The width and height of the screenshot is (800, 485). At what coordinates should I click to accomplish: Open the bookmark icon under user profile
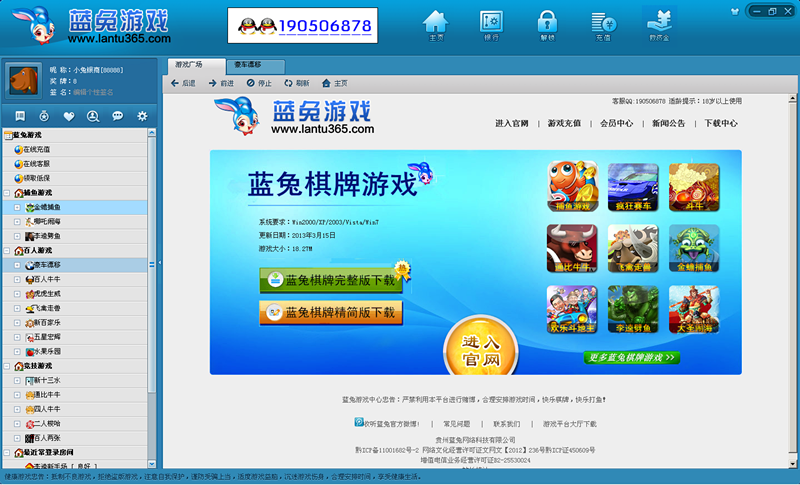point(20,116)
